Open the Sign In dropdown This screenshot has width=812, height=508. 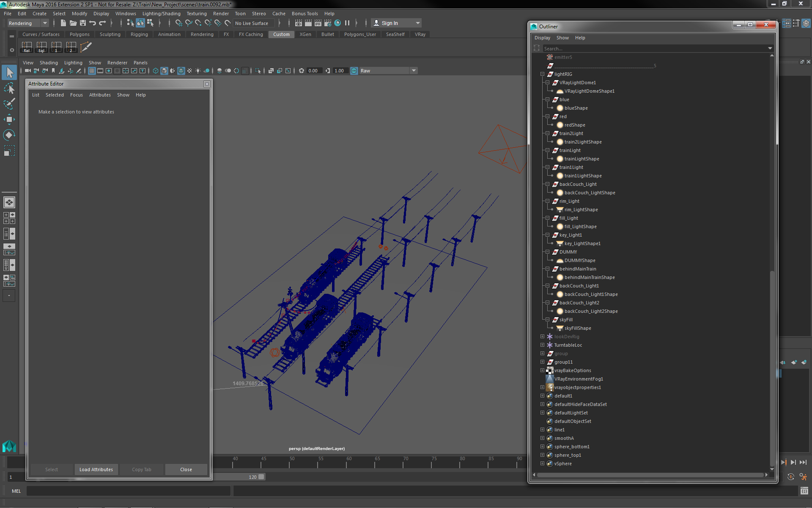tap(396, 23)
